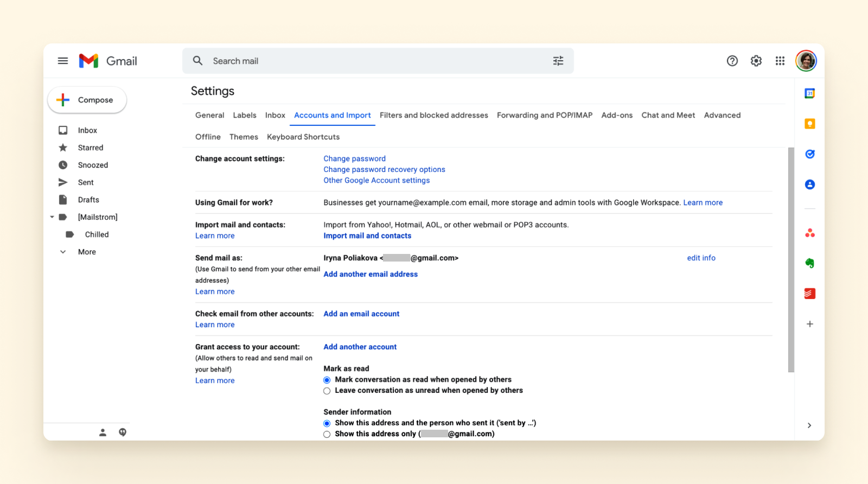Click Add an email account

(x=362, y=314)
